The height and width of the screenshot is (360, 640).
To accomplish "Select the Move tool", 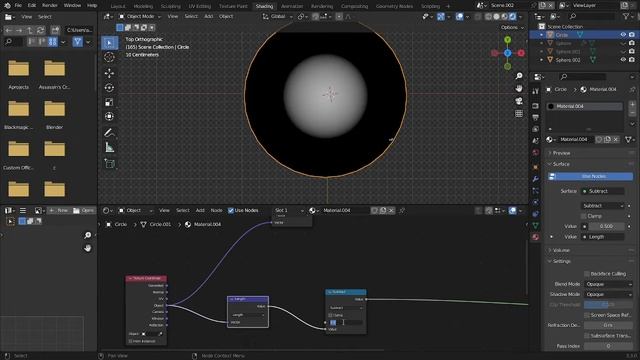I will 109,73.
